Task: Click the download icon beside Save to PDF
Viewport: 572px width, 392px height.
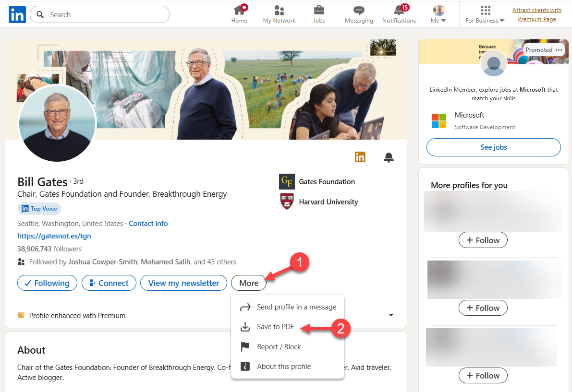Action: [x=245, y=327]
